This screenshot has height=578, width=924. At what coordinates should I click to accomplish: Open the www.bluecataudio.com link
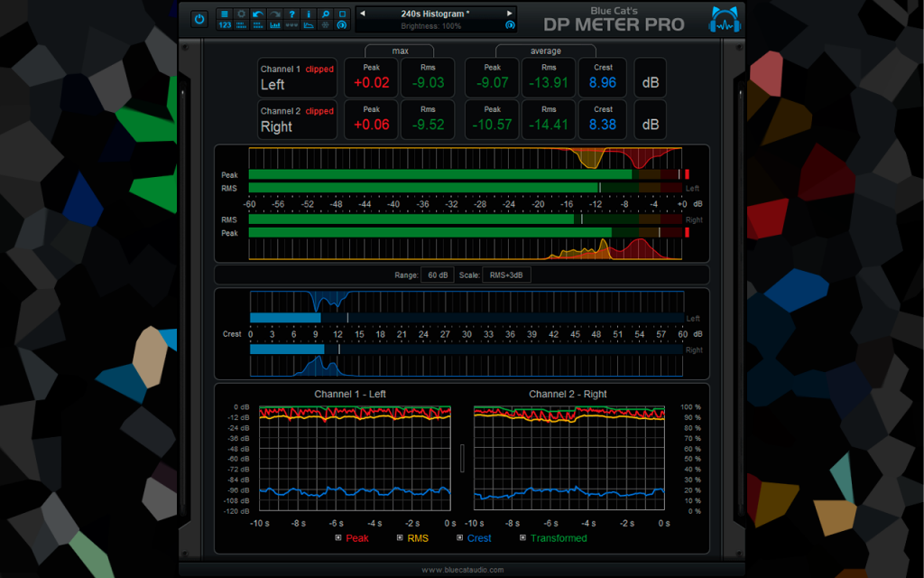tap(463, 570)
